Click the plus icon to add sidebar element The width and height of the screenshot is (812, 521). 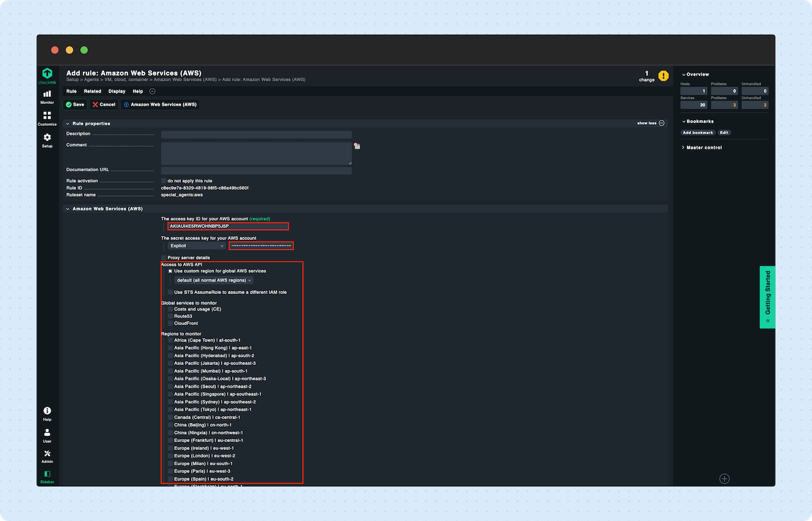[x=724, y=479]
